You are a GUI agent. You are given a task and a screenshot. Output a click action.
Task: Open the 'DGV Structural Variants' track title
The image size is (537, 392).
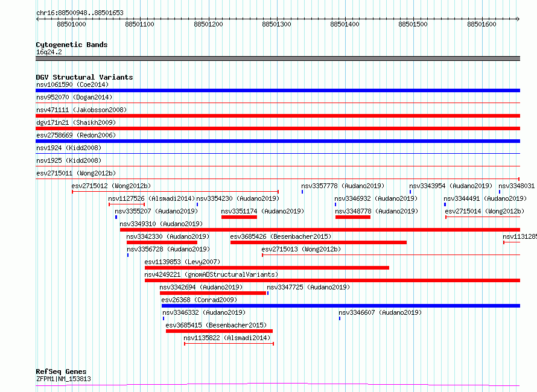[x=84, y=77]
